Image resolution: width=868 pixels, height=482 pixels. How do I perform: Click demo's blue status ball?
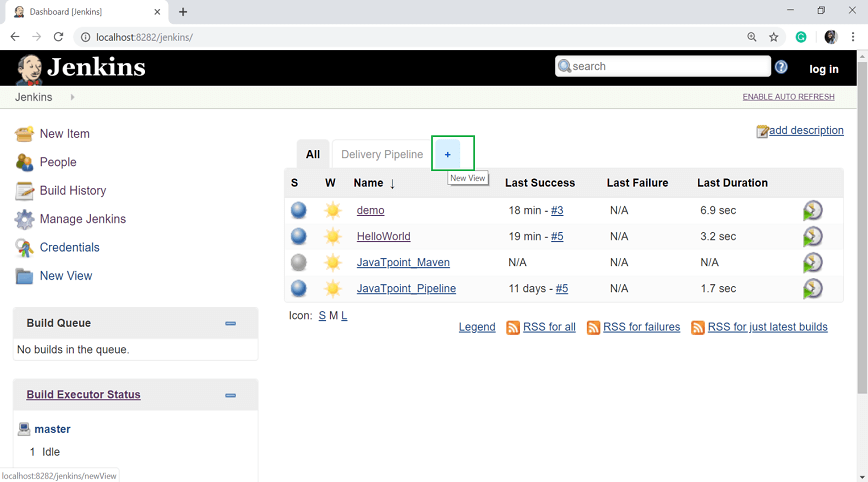tap(298, 210)
